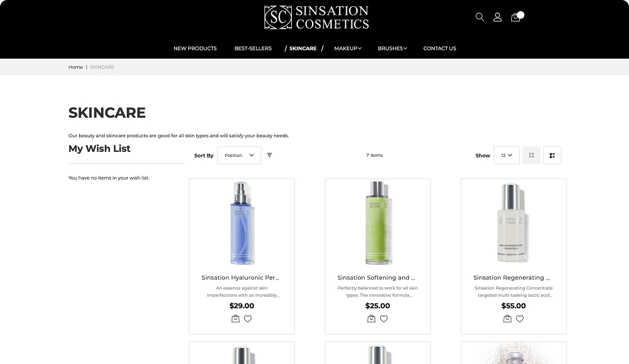Add Regenerating product to wish list
Image resolution: width=629 pixels, height=364 pixels.
520,319
